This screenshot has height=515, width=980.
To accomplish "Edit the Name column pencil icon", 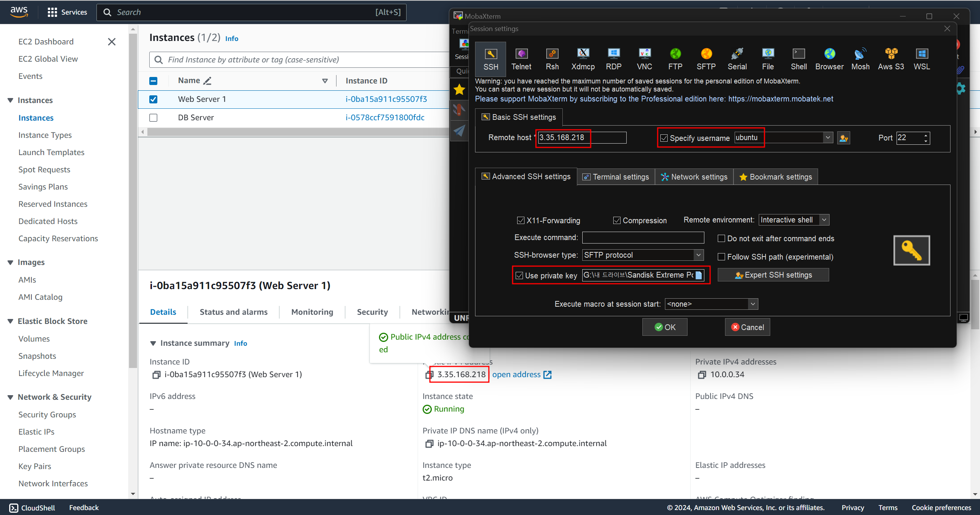I will coord(207,81).
